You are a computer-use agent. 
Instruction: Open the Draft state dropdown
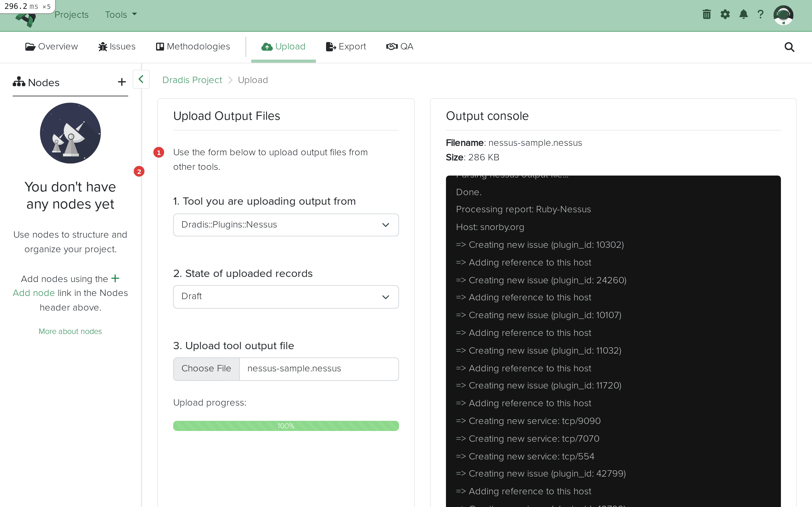coord(285,296)
